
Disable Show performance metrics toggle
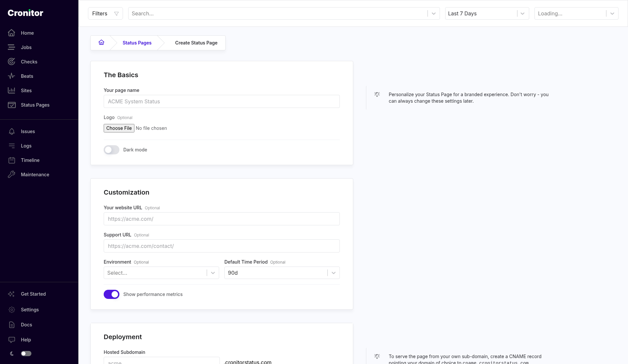pyautogui.click(x=112, y=294)
